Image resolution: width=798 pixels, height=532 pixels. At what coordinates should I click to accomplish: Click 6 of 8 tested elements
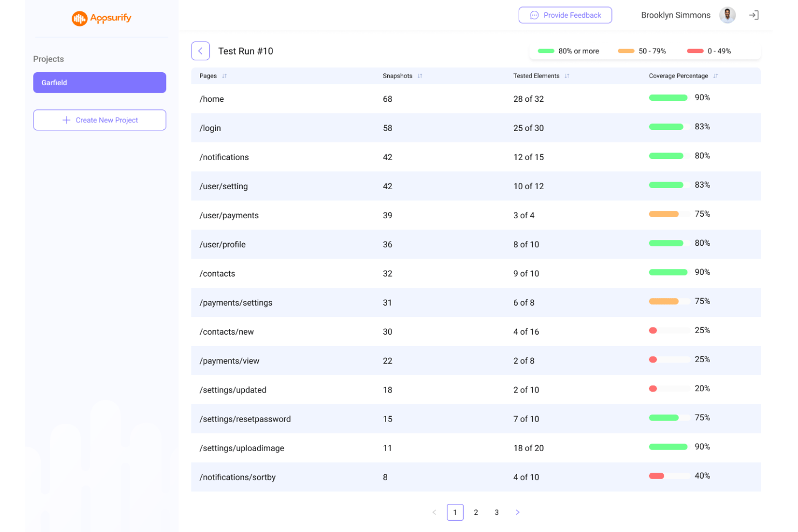pyautogui.click(x=524, y=303)
